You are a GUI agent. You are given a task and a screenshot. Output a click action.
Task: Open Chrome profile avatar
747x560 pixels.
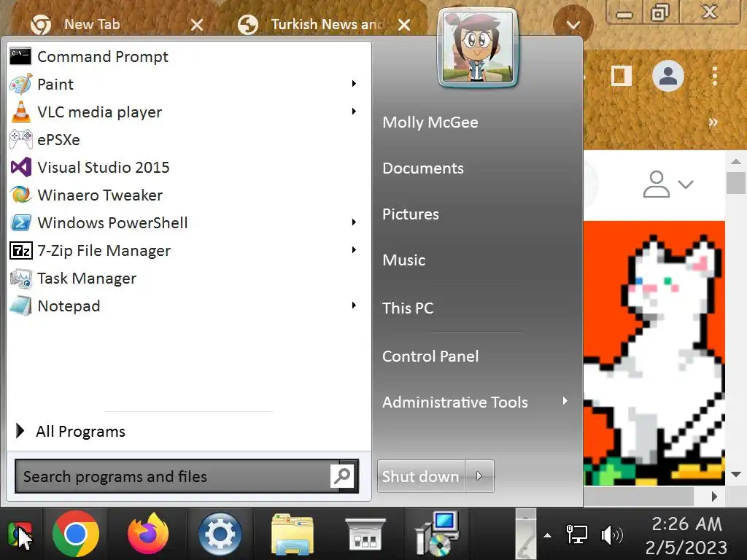tap(668, 76)
